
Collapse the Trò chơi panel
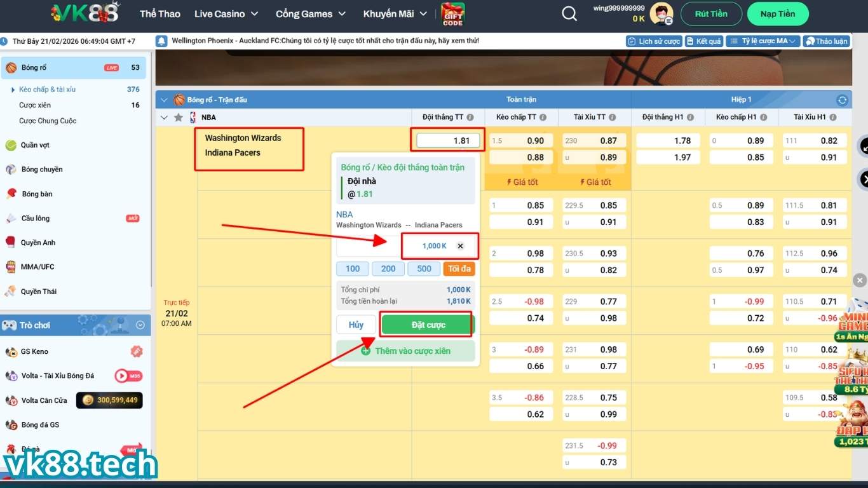[x=140, y=325]
